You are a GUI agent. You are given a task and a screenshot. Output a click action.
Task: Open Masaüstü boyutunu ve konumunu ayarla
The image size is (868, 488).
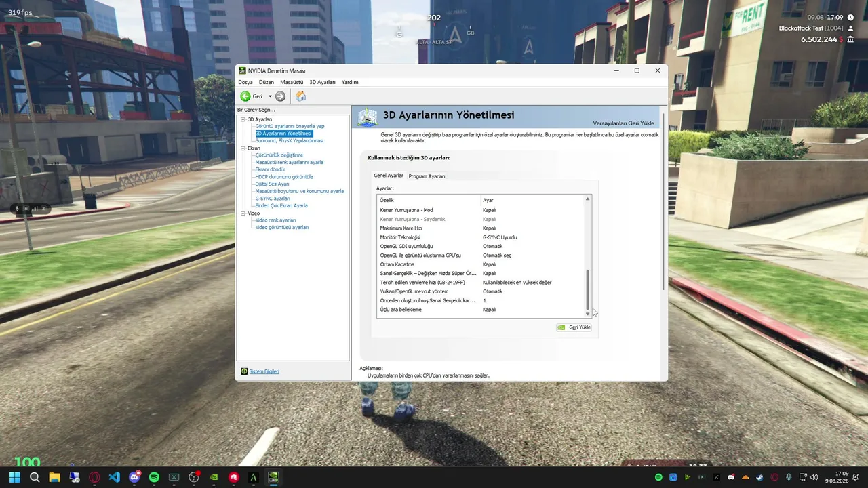click(x=299, y=191)
